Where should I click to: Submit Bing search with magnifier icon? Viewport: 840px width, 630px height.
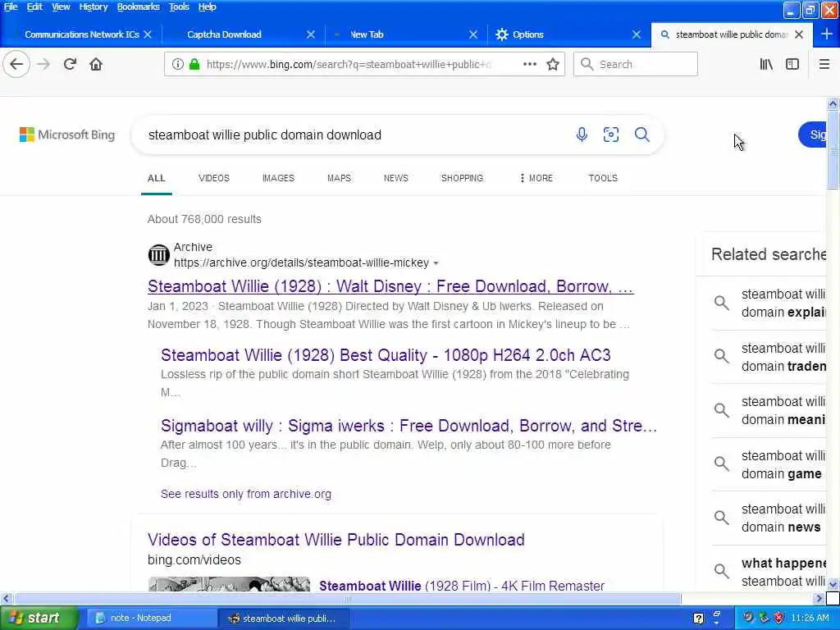coord(641,135)
